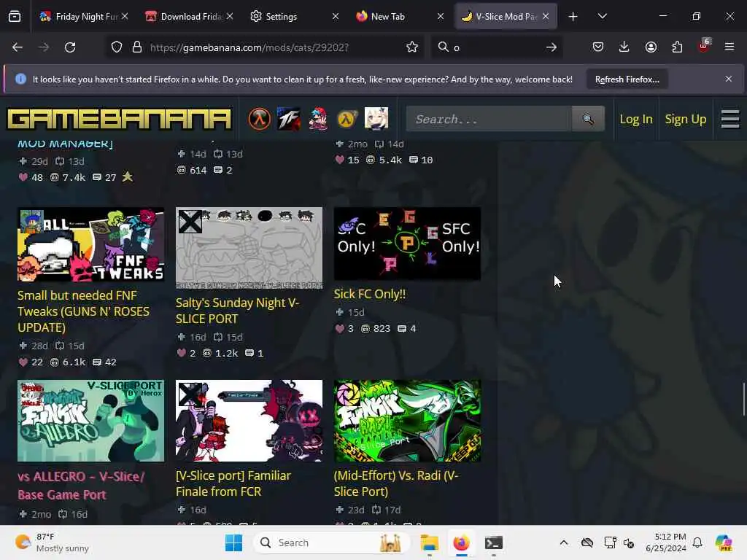The height and width of the screenshot is (560, 747).
Task: Open the anime character game icon
Action: coord(376,119)
